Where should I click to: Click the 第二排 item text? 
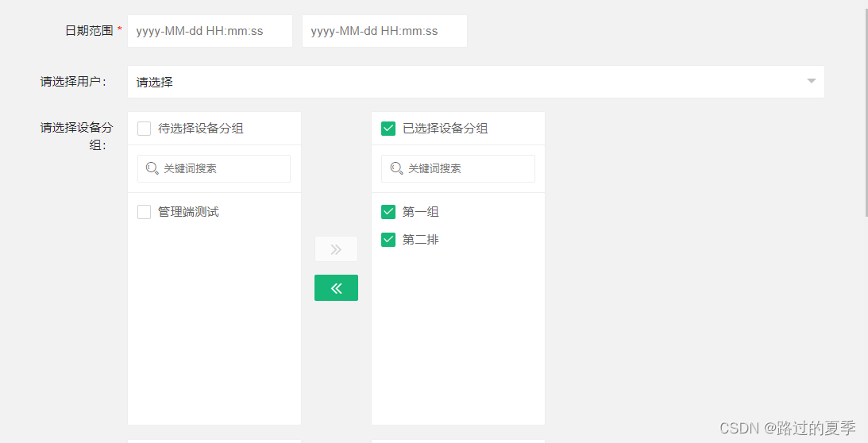[x=420, y=240]
